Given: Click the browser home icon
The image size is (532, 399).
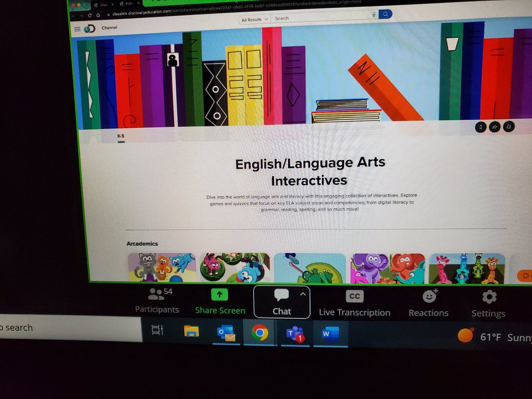Looking at the screenshot, I should tap(98, 15).
